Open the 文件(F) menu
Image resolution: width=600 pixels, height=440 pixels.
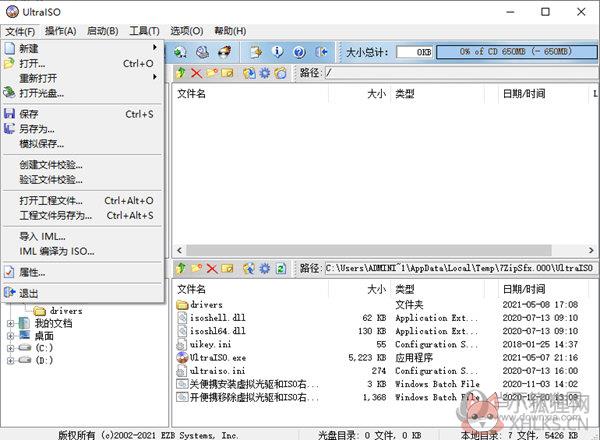tap(20, 31)
